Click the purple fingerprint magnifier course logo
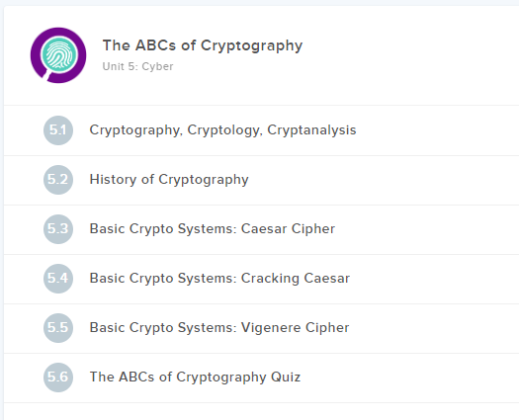Viewport: 519px width, 420px height. point(58,55)
